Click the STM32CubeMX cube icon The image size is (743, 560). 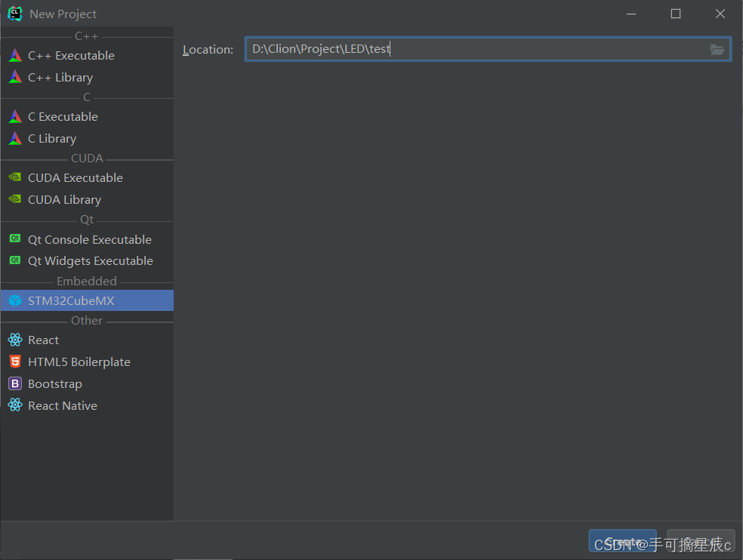coord(15,300)
